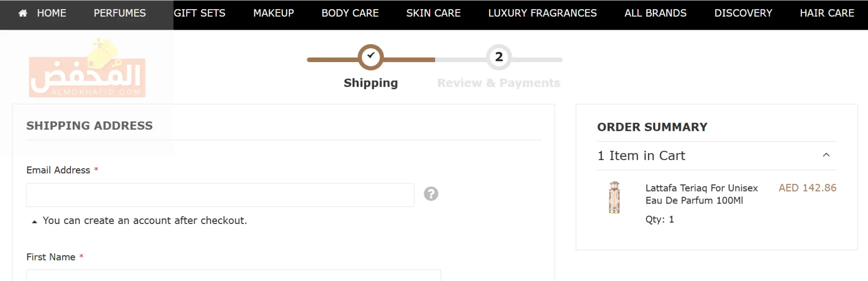The image size is (868, 281).
Task: Open the Makeup category
Action: [x=274, y=13]
